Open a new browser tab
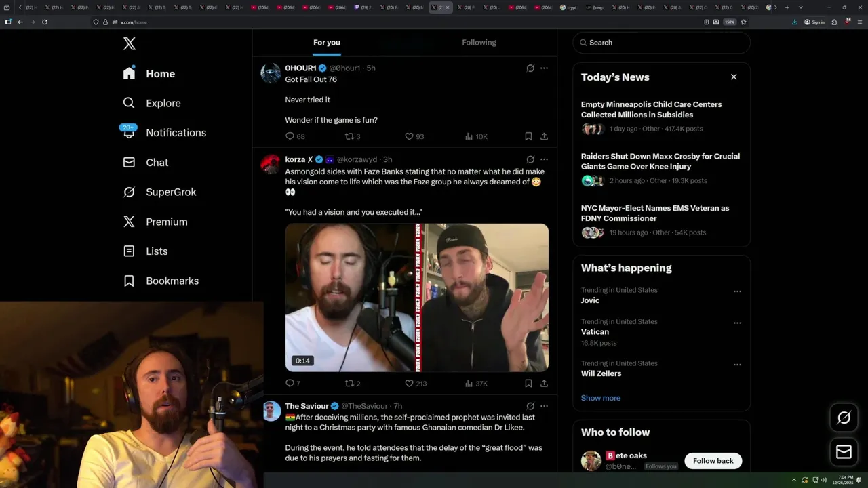 (787, 7)
